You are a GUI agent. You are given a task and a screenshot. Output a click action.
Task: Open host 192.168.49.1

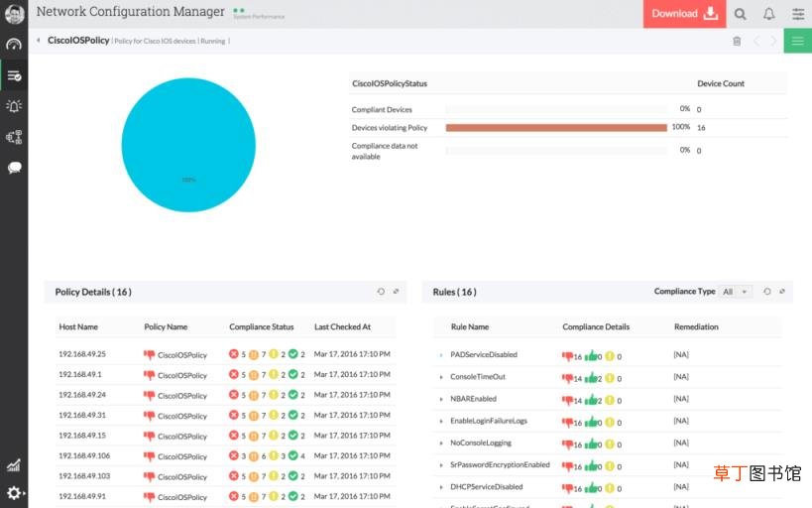pos(79,374)
